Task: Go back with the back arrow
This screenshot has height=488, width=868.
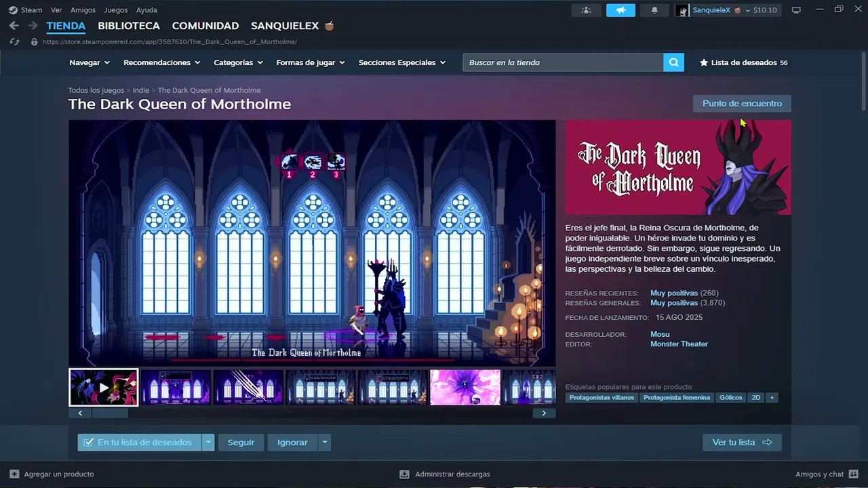Action: [x=14, y=26]
